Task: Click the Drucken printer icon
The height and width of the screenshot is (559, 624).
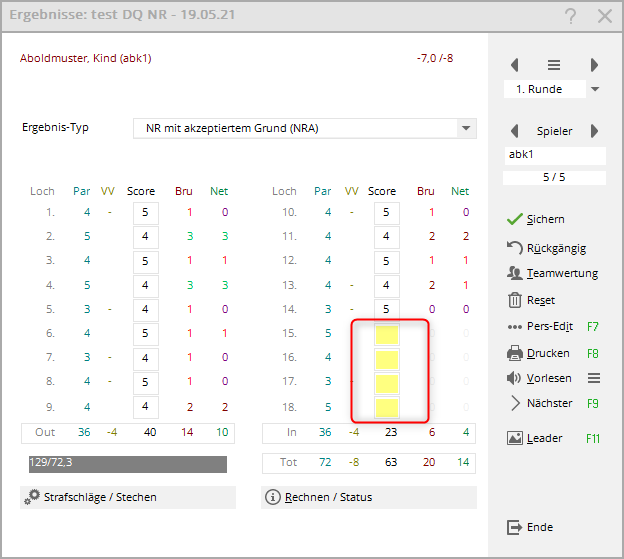Action: click(515, 353)
